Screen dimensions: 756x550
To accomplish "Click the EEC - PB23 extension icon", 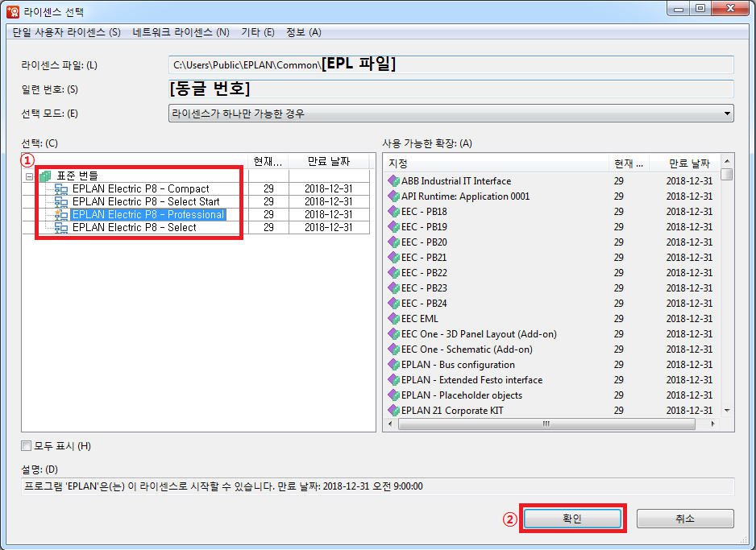I will pos(393,288).
